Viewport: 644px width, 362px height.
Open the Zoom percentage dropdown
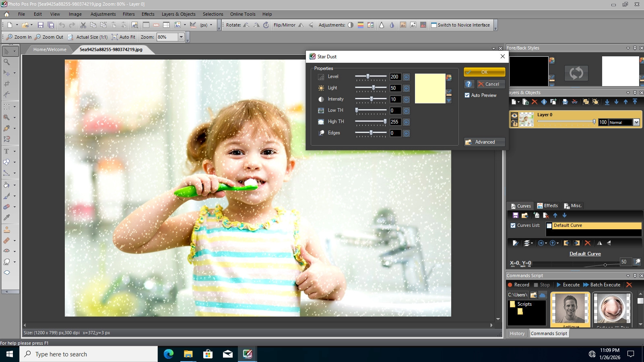[x=181, y=37]
